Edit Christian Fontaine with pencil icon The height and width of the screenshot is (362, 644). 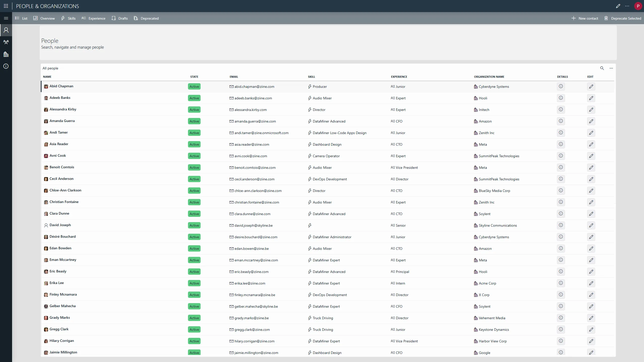591,202
